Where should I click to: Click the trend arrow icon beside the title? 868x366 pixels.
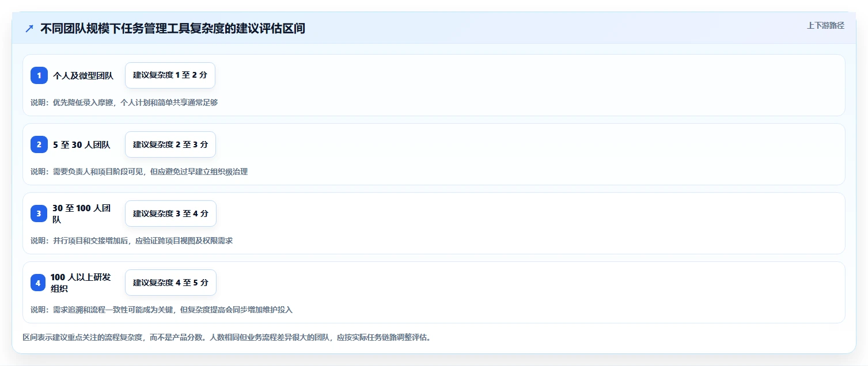[x=29, y=28]
